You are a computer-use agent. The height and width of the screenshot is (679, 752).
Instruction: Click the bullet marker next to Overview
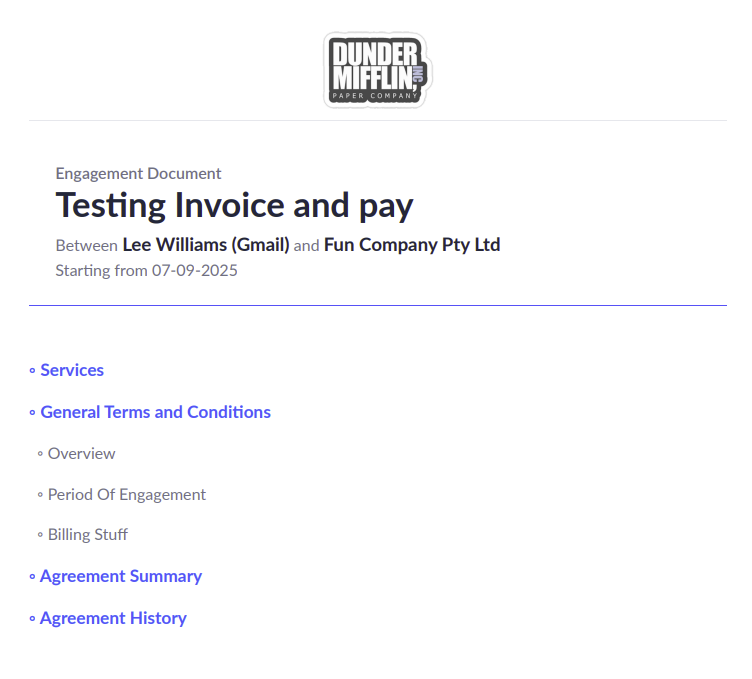click(40, 454)
